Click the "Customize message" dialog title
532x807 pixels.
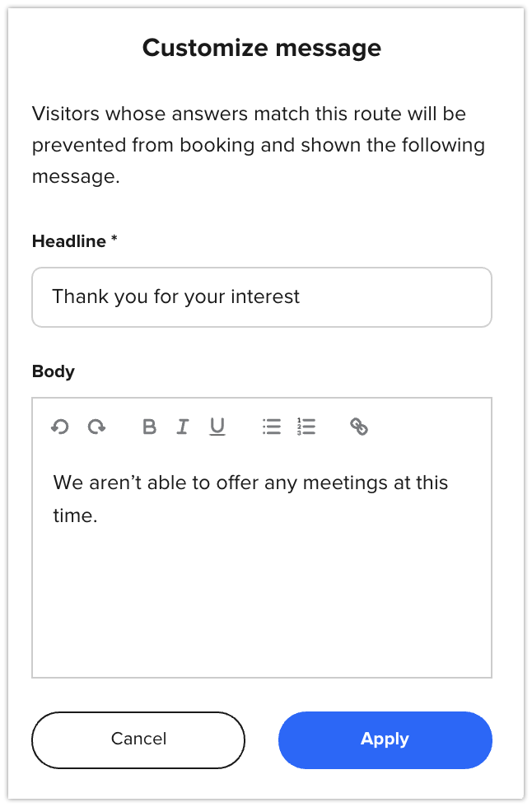pos(262,48)
